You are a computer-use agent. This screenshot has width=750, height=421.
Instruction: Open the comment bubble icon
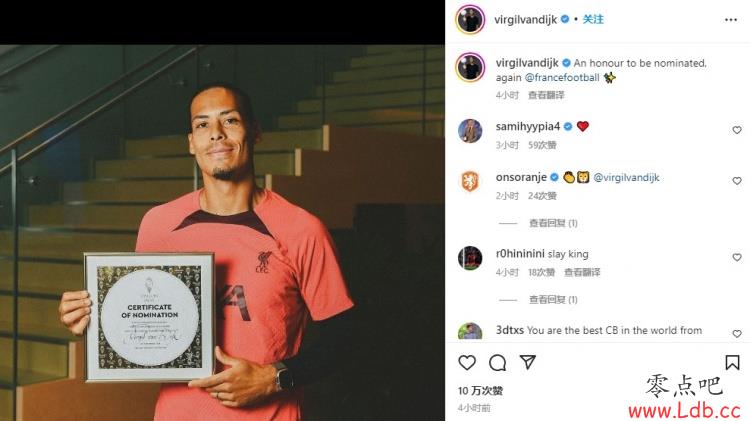pos(497,363)
